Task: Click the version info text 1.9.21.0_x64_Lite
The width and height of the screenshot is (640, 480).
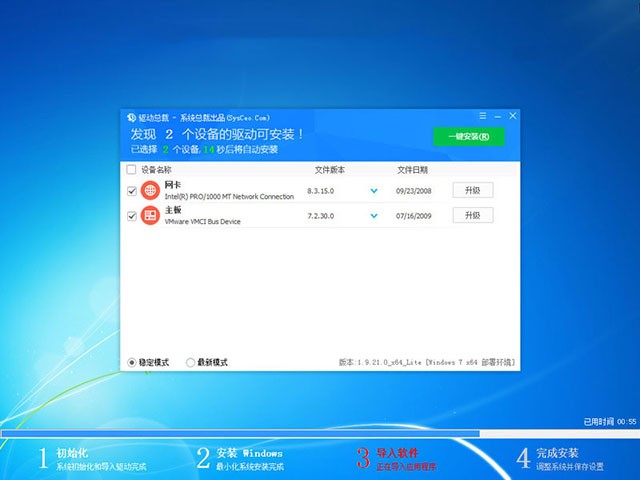Action: (427, 362)
